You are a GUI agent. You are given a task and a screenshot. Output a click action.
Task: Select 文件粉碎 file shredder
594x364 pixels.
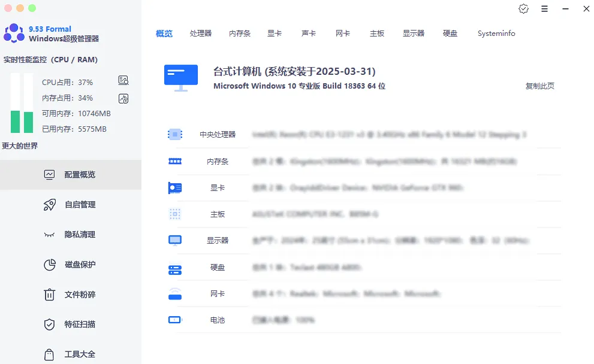(71, 295)
